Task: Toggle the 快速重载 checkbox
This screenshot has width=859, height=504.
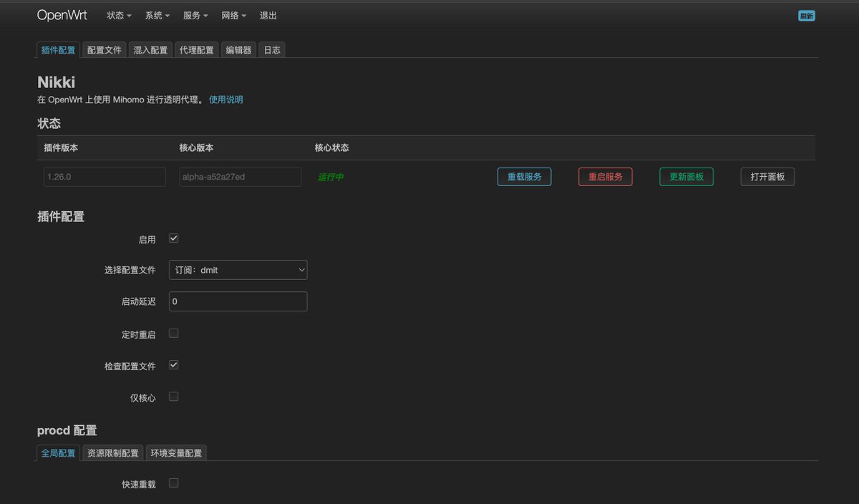Action: coord(173,483)
